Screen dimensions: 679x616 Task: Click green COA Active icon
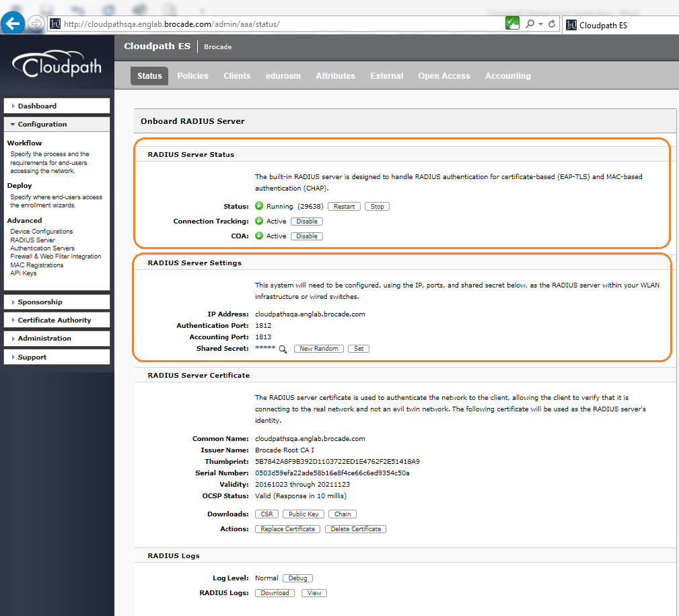tap(259, 236)
